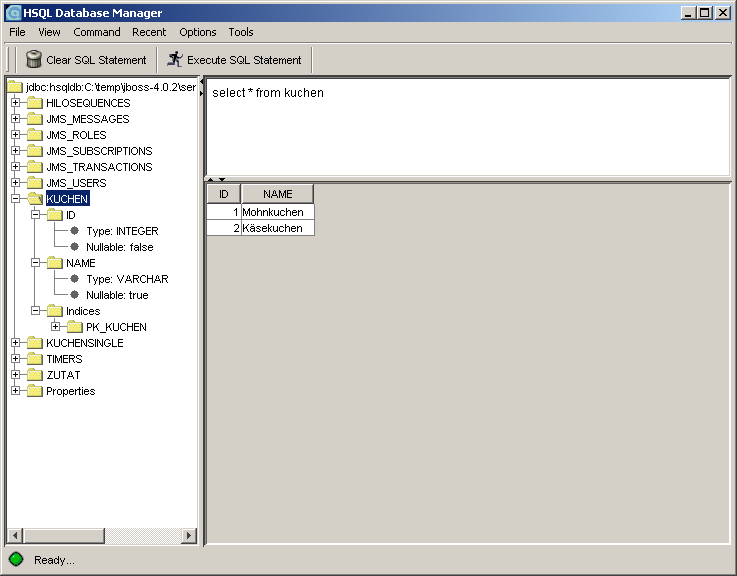The image size is (737, 576).
Task: Click the Indices folder icon
Action: [55, 311]
